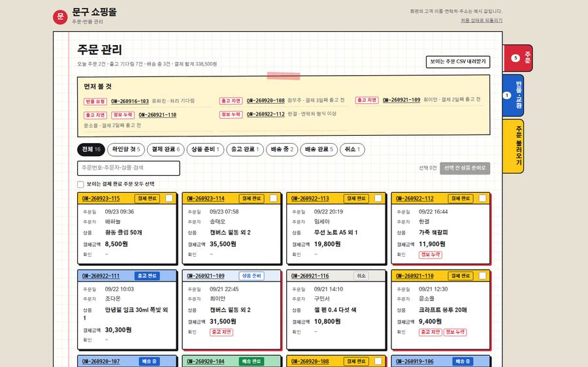The width and height of the screenshot is (588, 367).
Task: Switch to the 반품·교환 side tab
Action: pos(514,95)
